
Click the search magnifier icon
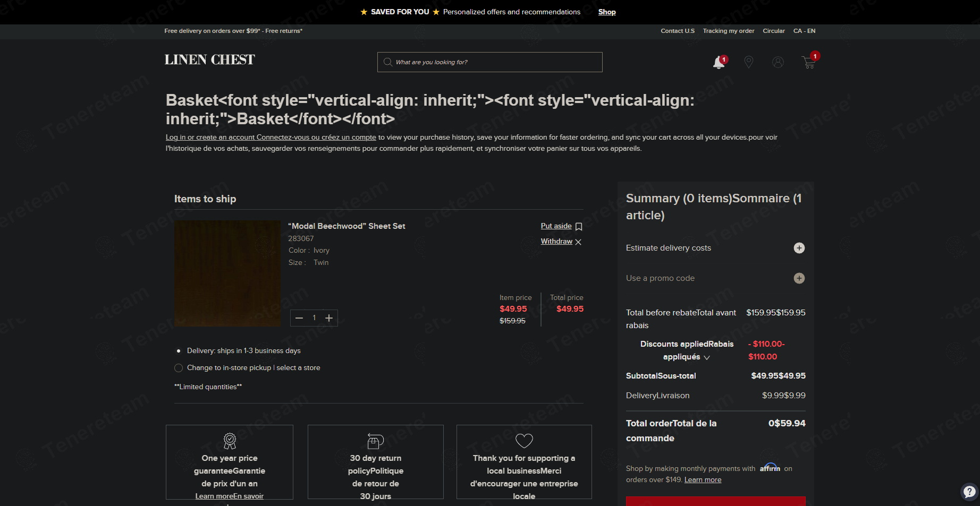click(x=388, y=62)
